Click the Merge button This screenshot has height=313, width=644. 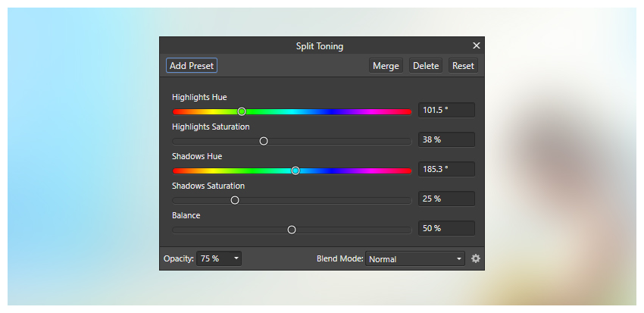(386, 66)
